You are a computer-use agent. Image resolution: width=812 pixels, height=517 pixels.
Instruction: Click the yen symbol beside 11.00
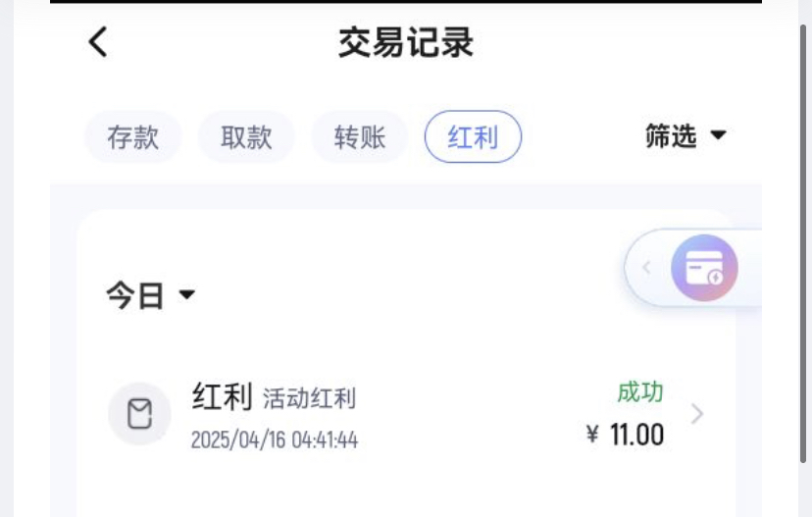click(x=592, y=435)
